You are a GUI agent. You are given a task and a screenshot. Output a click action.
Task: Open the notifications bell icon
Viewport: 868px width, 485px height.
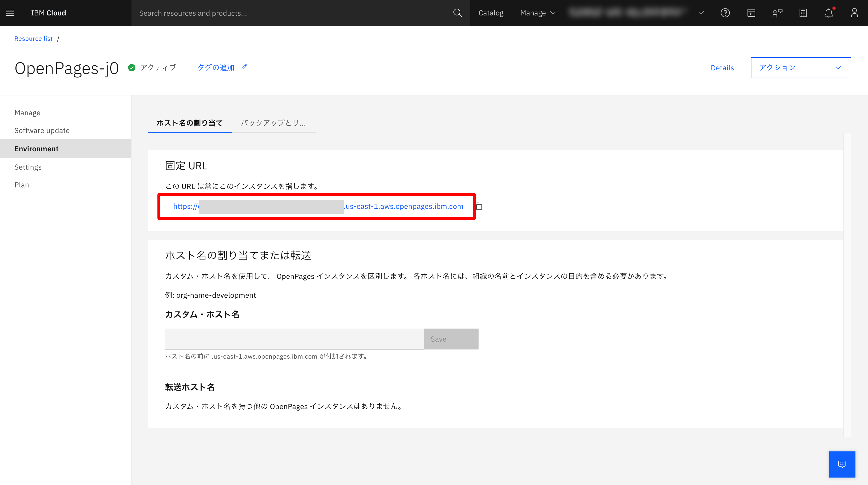coord(829,13)
